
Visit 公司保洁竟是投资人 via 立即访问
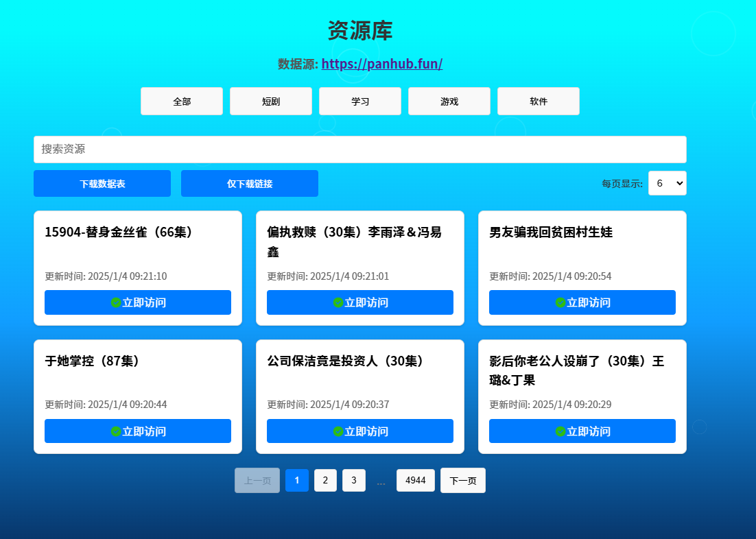click(x=360, y=431)
